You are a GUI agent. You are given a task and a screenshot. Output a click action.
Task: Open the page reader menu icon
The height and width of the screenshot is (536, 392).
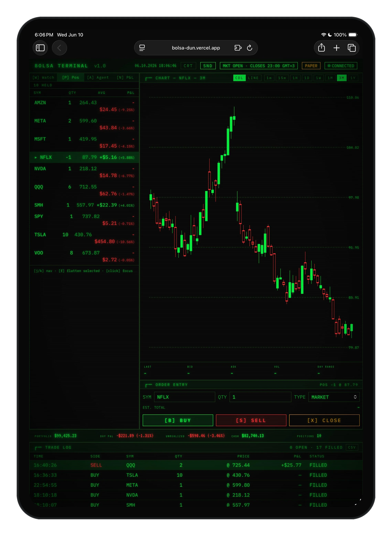(x=142, y=48)
